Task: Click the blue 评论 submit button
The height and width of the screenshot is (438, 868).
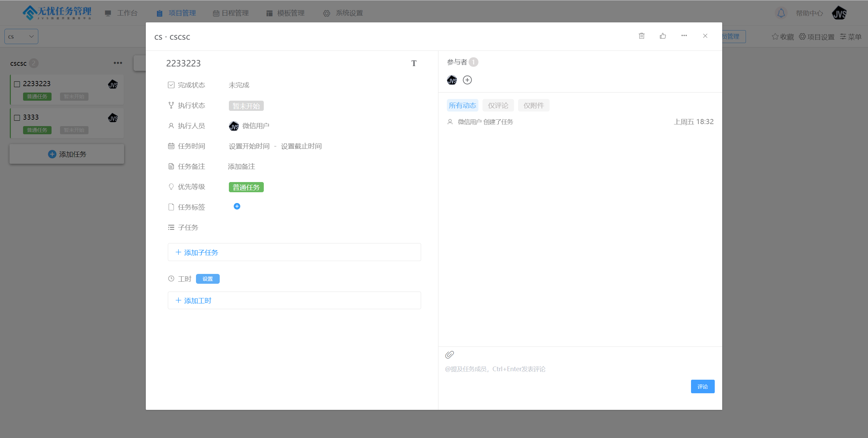Action: (703, 386)
